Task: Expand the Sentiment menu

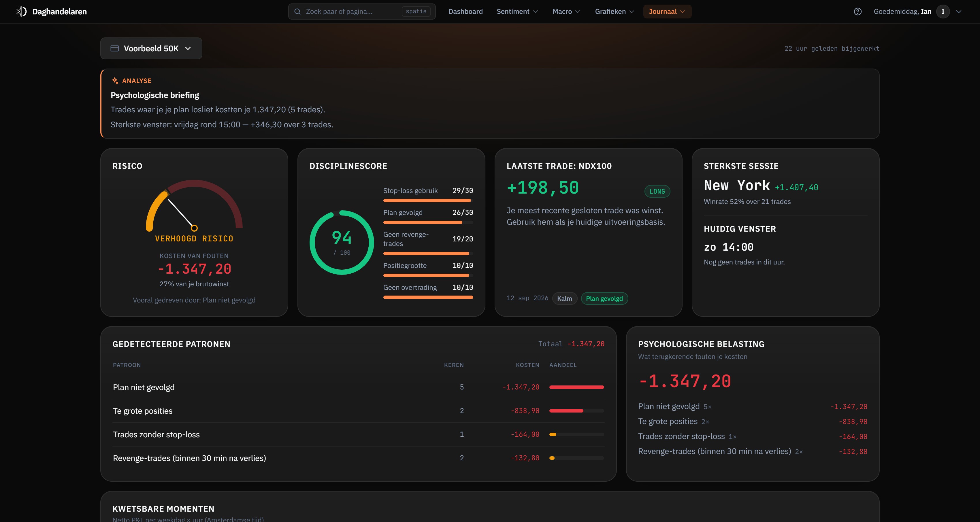Action: [x=517, y=12]
